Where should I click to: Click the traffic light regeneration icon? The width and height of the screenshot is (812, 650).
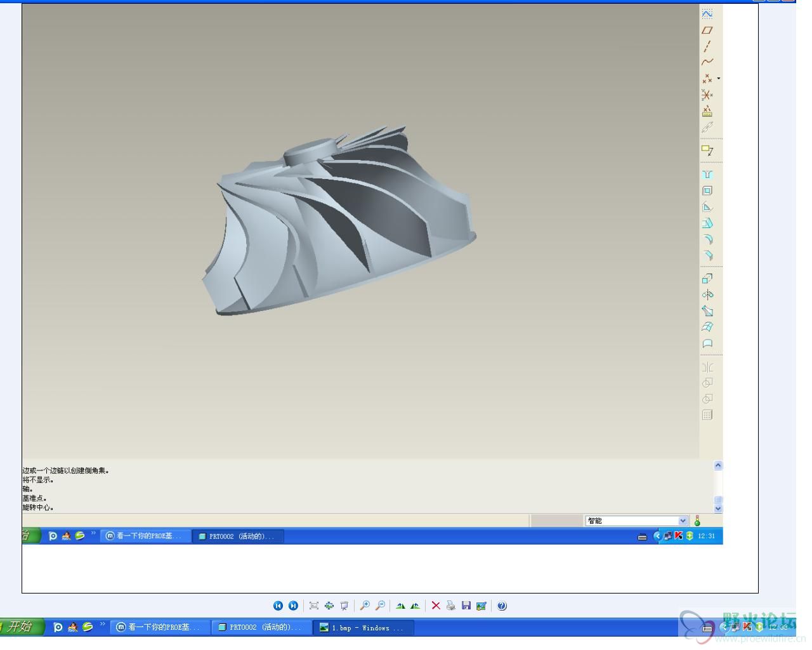697,521
